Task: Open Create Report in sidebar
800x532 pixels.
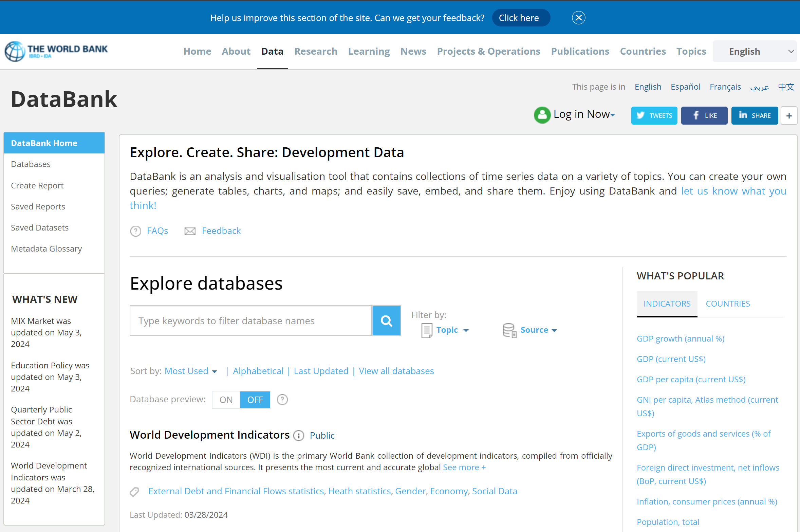Action: (x=37, y=185)
